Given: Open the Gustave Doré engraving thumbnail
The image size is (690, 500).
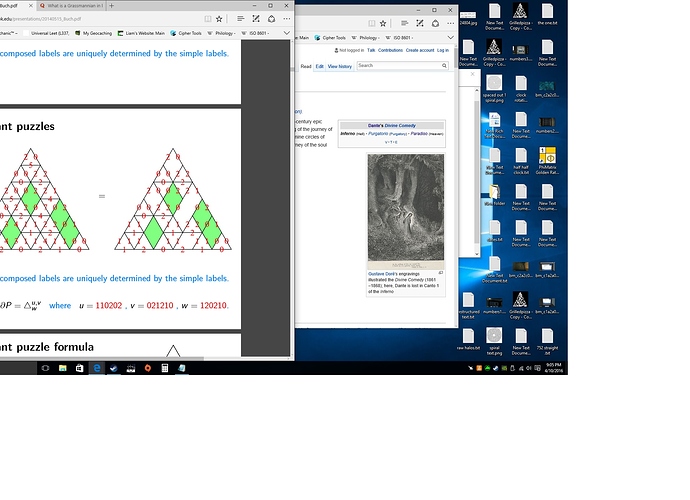Looking at the screenshot, I should pyautogui.click(x=406, y=211).
